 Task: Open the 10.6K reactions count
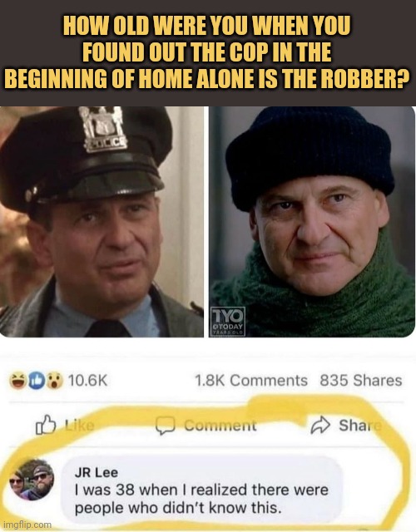(x=88, y=381)
